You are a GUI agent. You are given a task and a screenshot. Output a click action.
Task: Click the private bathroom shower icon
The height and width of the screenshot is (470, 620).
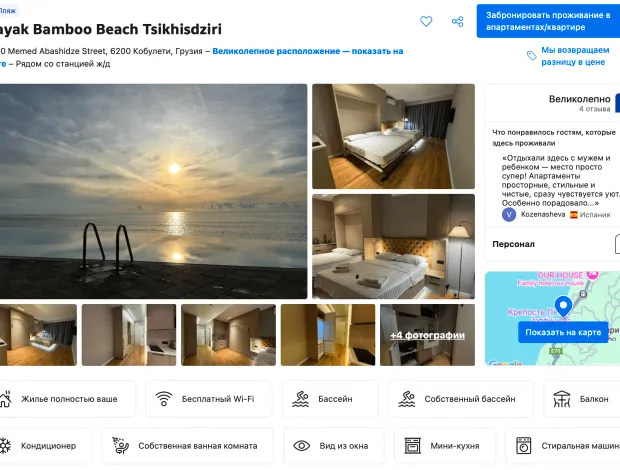point(120,446)
